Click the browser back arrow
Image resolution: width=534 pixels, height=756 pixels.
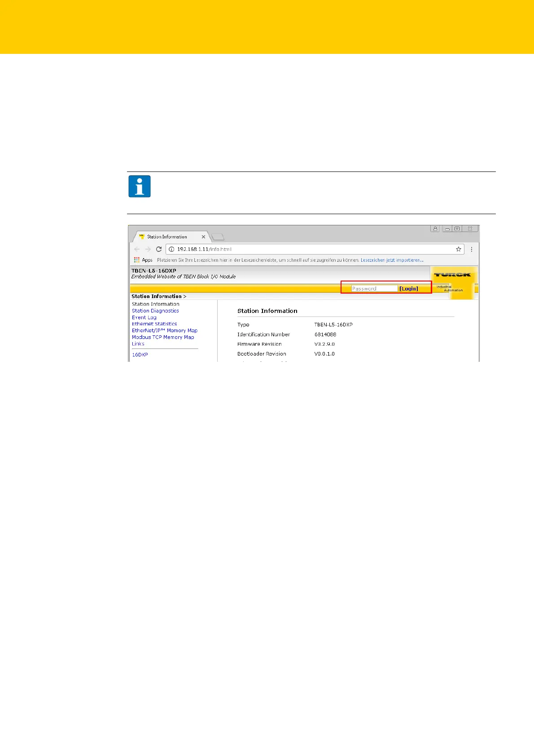[x=137, y=249]
